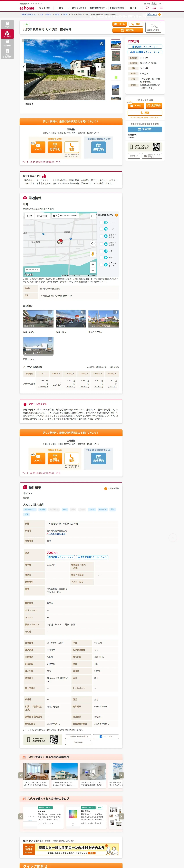Open saved search conditions inbox icon

coord(154,8)
